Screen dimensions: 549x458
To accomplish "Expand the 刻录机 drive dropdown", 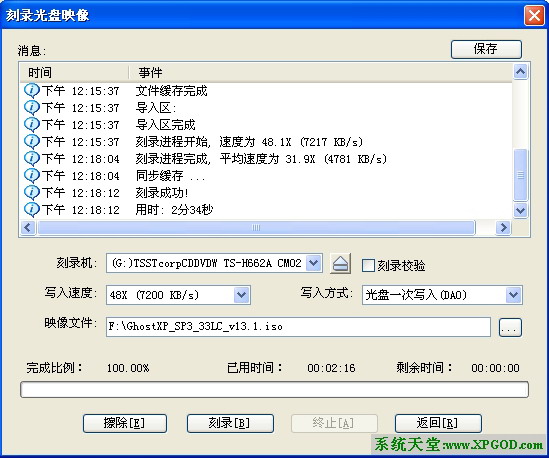I will pyautogui.click(x=313, y=263).
